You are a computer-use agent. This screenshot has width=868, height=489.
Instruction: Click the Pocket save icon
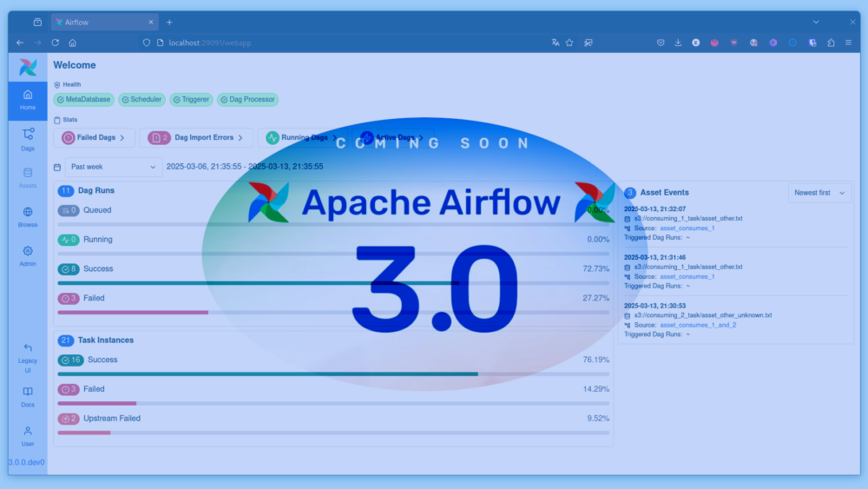click(x=661, y=43)
